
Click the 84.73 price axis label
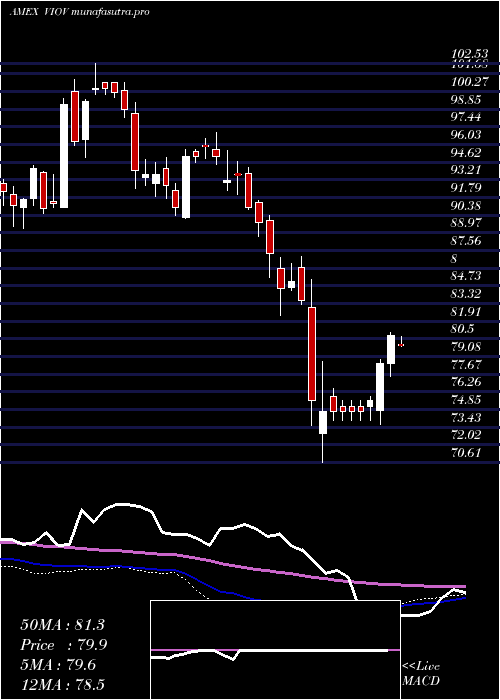pyautogui.click(x=467, y=276)
